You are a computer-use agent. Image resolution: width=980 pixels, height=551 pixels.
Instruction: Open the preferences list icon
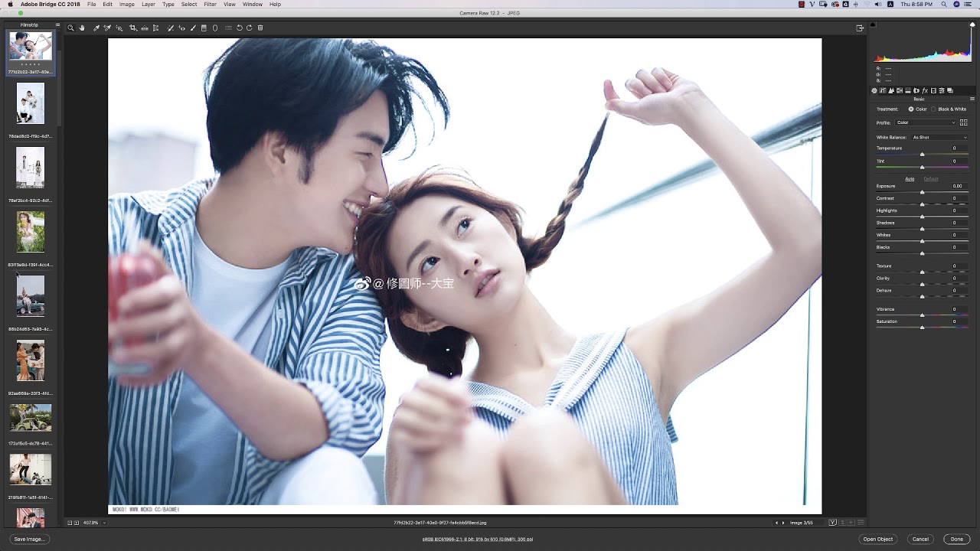point(228,28)
